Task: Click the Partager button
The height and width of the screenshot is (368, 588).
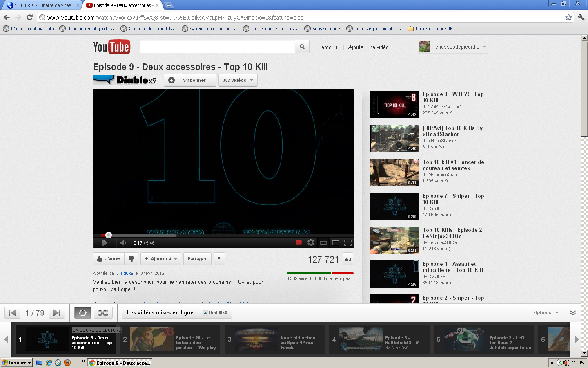Action: (197, 259)
